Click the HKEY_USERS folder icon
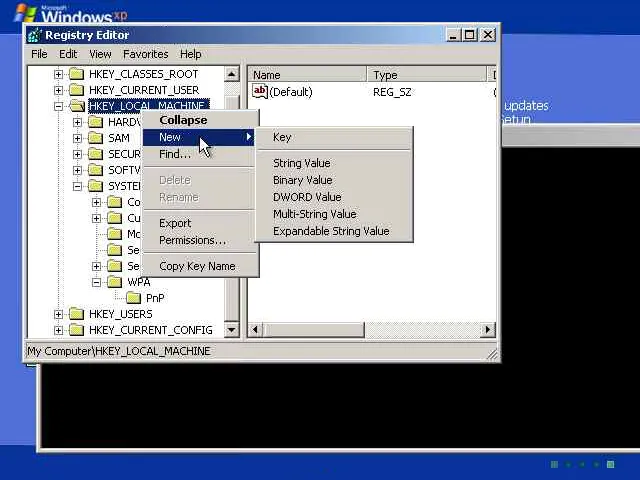Viewport: 640px width, 480px height. click(x=76, y=314)
